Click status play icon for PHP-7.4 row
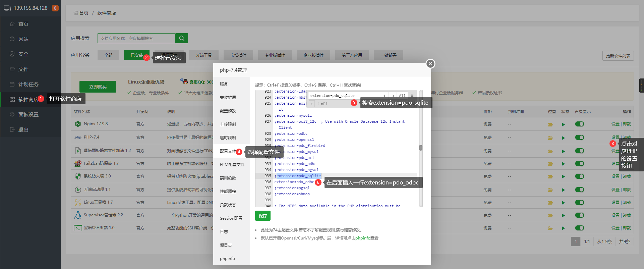This screenshot has height=269, width=644. click(564, 138)
